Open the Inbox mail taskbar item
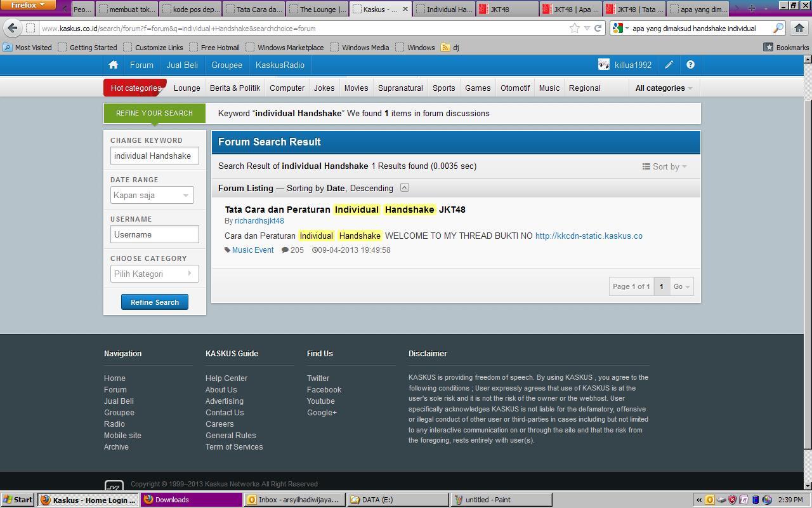Image resolution: width=812 pixels, height=508 pixels. pyautogui.click(x=295, y=500)
